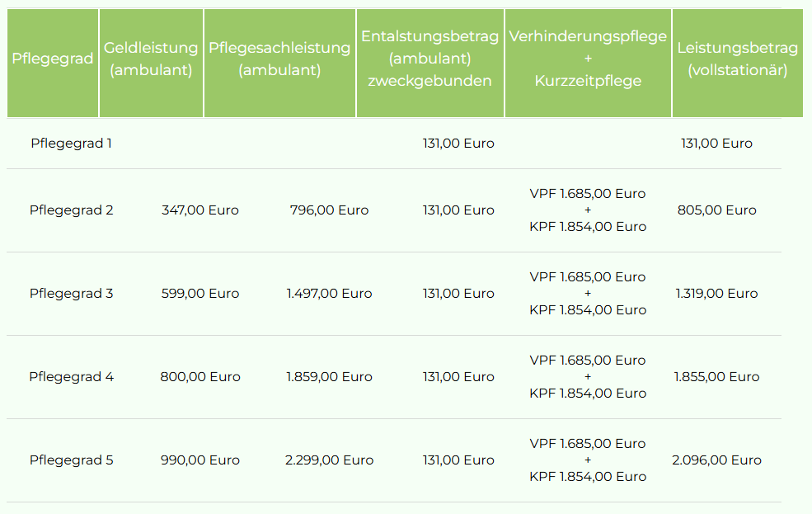The height and width of the screenshot is (514, 812).
Task: Select the Pflegesachleistung (ambulant) header cell
Action: pos(279,59)
